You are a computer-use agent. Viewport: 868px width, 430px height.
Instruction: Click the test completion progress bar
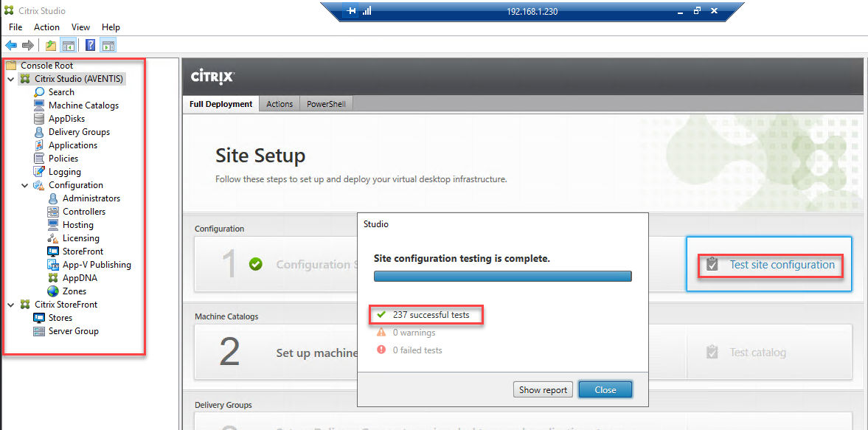[x=502, y=275]
